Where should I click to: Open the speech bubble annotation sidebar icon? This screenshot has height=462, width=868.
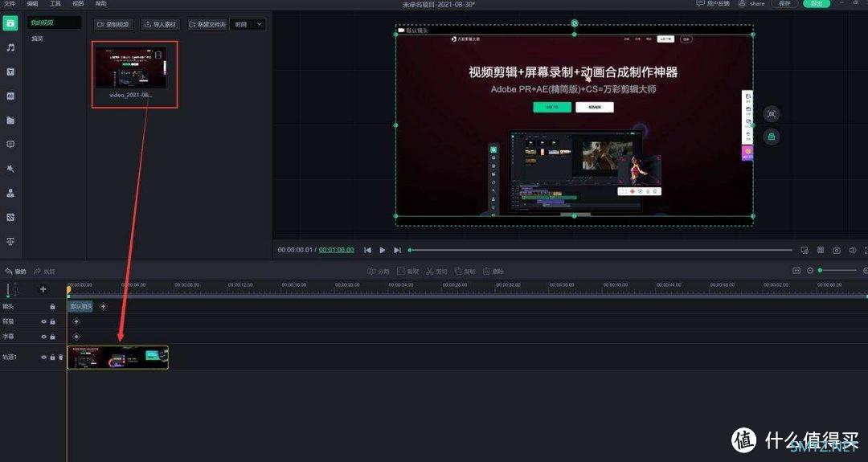point(10,145)
